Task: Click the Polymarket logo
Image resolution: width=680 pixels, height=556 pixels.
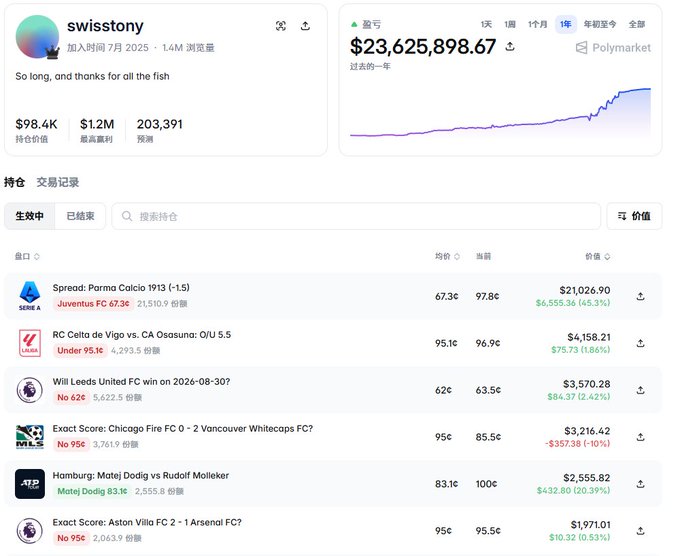Action: (613, 48)
